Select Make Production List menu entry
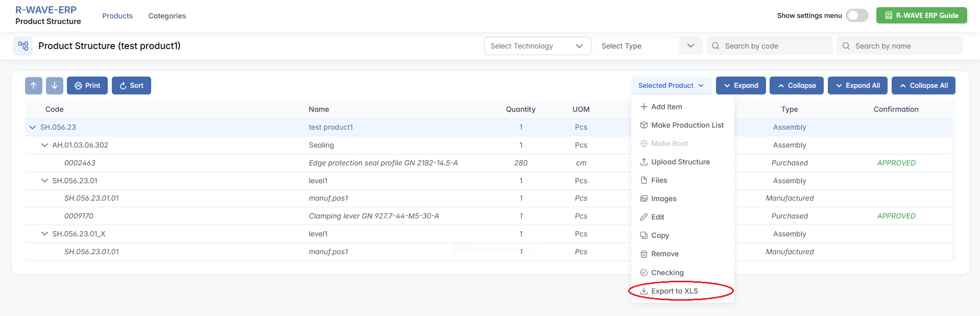Viewport: 980px width, 316px height. tap(687, 125)
